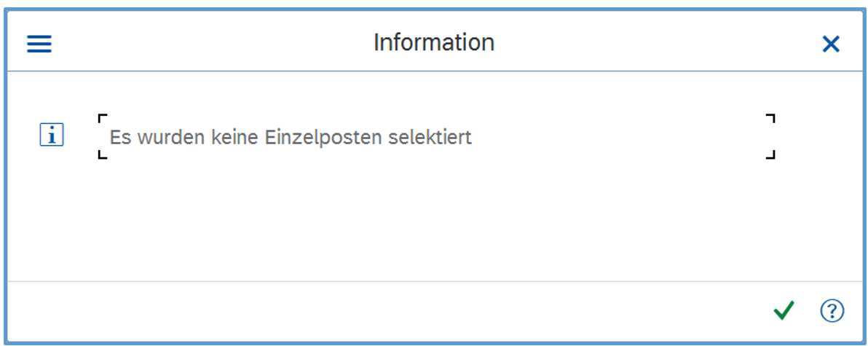Open the hamburger menu in the dialog header

coord(39,44)
